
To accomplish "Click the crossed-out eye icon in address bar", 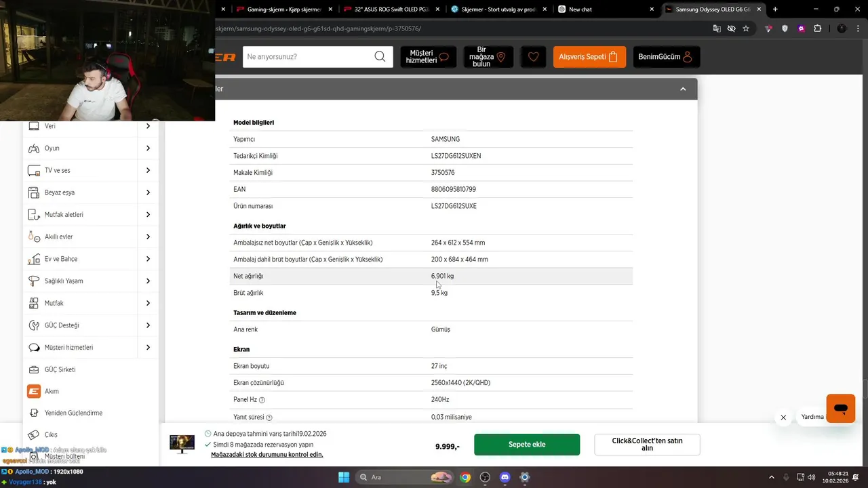I will click(731, 28).
